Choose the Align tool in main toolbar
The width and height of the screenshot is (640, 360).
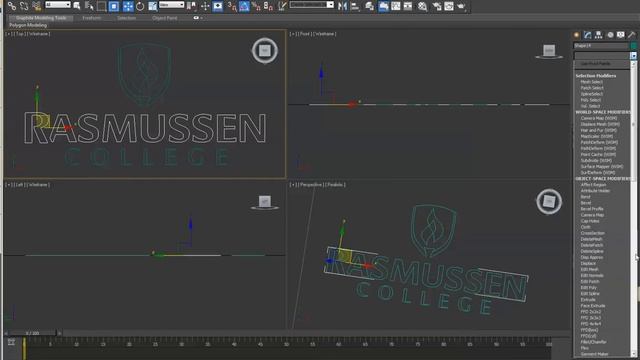pos(355,6)
